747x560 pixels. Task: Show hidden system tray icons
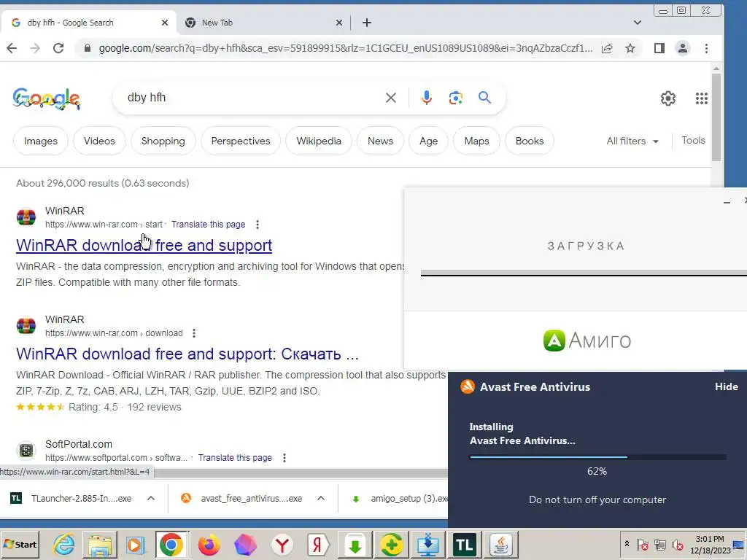[x=627, y=543]
